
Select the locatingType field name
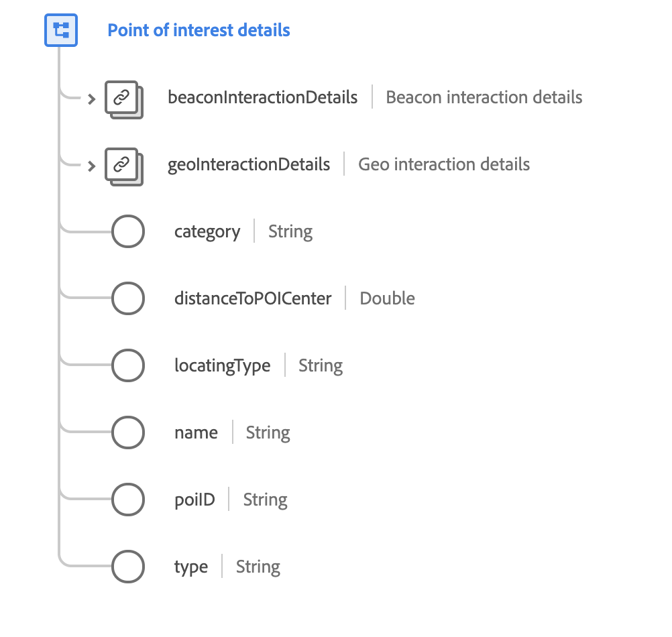[x=222, y=366]
